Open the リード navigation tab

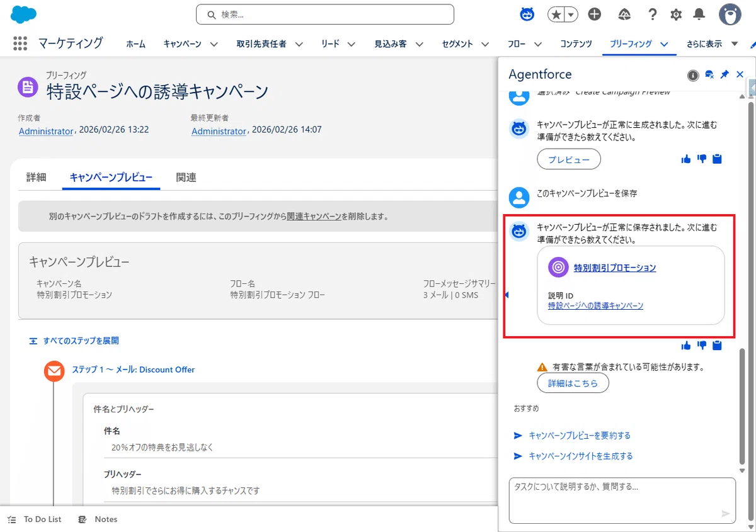331,44
